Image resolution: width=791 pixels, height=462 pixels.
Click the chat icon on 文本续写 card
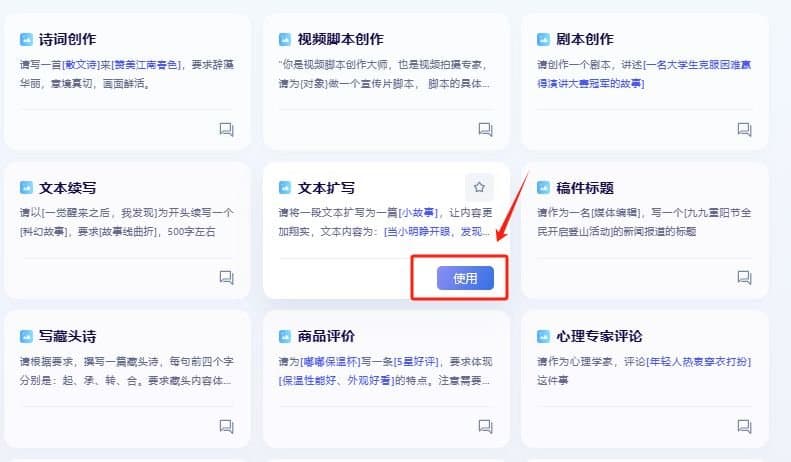[x=227, y=277]
